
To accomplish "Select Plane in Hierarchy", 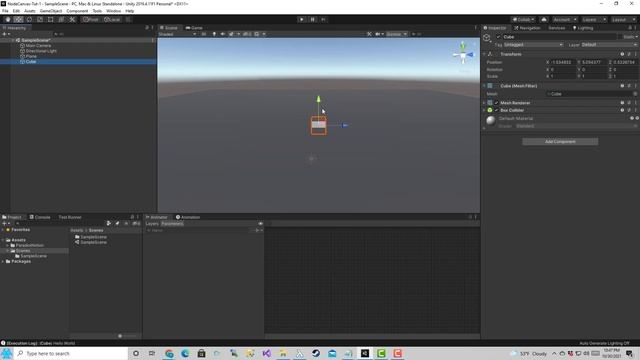I will [x=31, y=56].
